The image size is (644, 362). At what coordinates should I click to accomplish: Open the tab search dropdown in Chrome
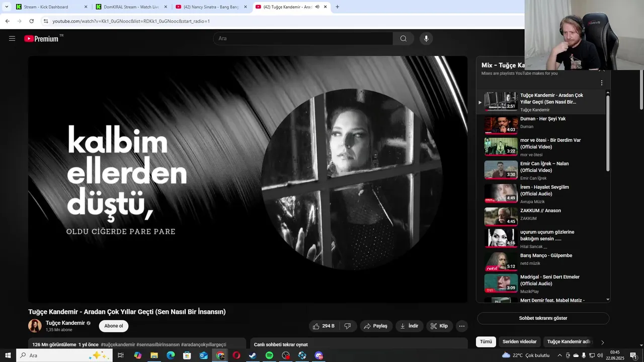(x=7, y=7)
